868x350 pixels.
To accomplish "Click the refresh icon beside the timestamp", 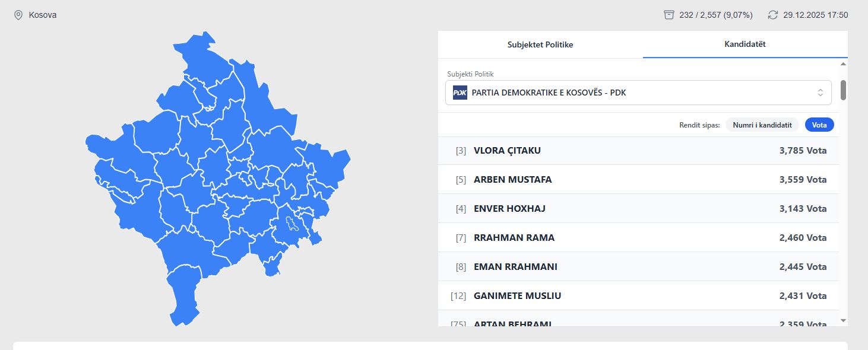I will coord(772,15).
